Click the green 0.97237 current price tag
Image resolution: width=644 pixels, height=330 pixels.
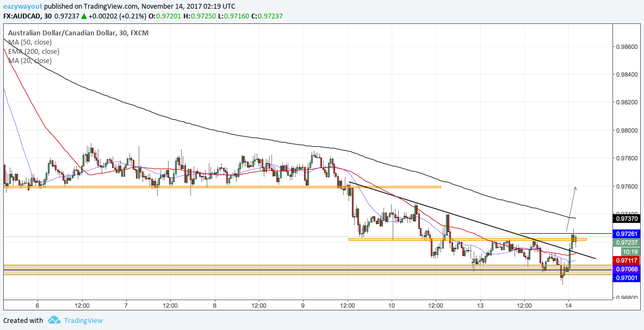click(x=627, y=242)
